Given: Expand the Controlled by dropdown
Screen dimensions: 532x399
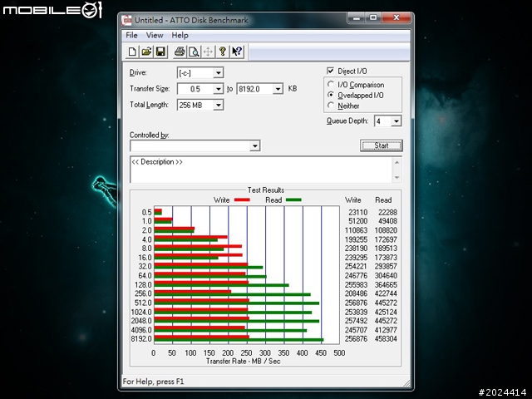Looking at the screenshot, I should [x=255, y=146].
